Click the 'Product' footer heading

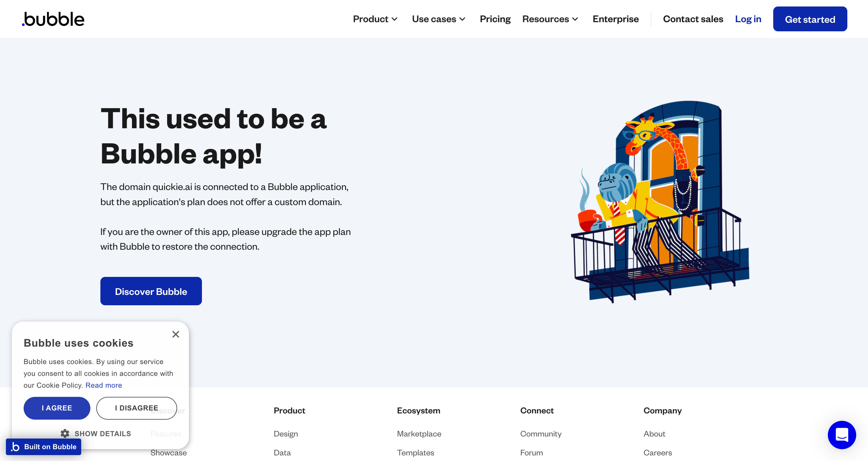[289, 410]
